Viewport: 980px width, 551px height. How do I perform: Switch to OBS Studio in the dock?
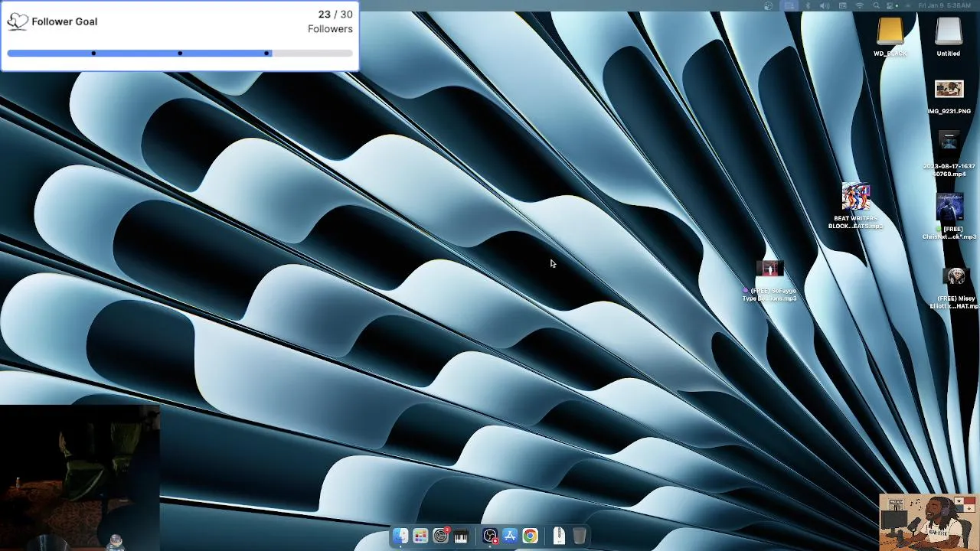pos(490,536)
